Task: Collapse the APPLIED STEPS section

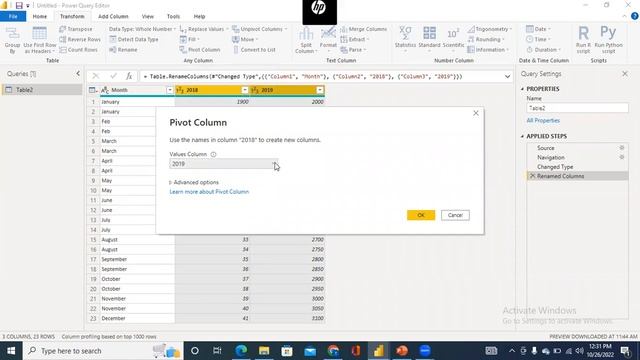Action: pyautogui.click(x=522, y=136)
